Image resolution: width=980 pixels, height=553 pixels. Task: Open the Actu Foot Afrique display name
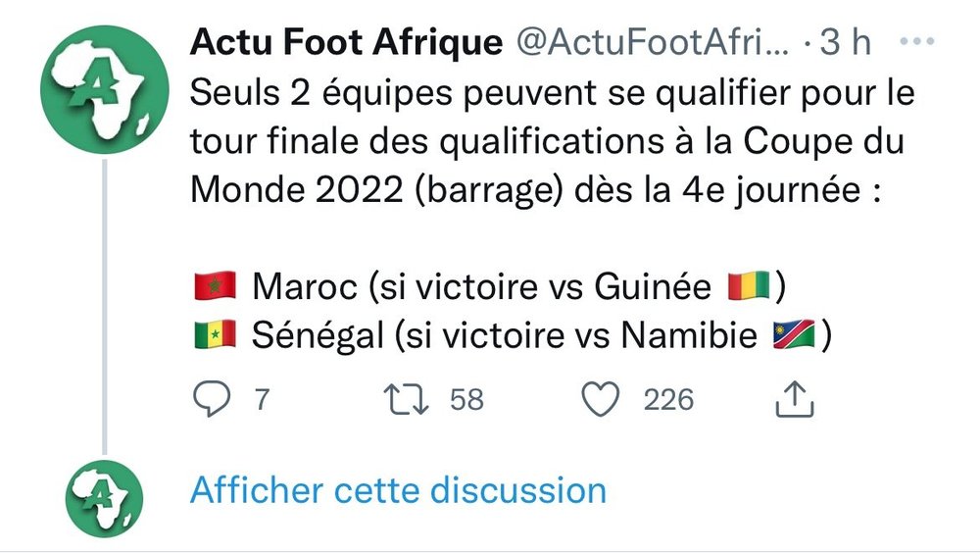coord(345,42)
